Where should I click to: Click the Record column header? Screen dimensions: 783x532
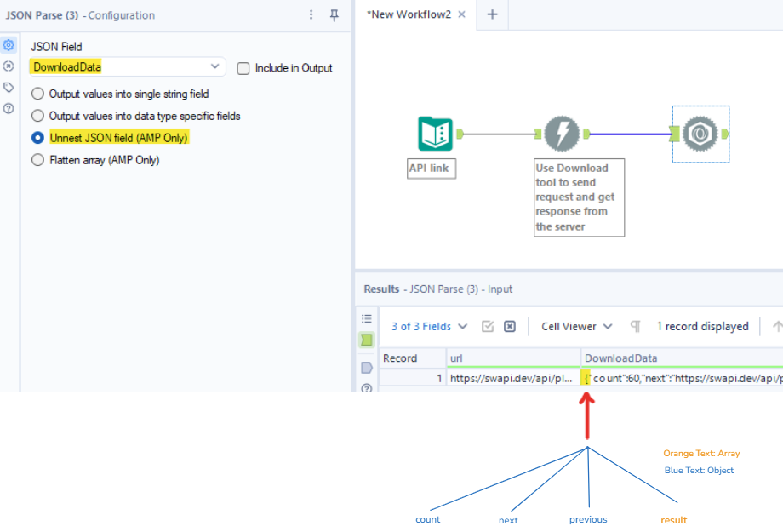[x=413, y=358]
